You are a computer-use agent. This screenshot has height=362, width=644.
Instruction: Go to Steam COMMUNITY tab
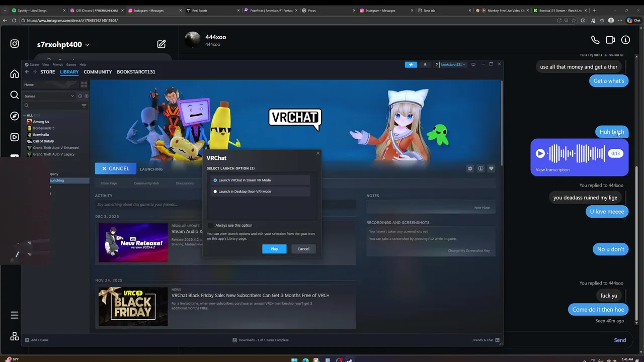pyautogui.click(x=98, y=72)
